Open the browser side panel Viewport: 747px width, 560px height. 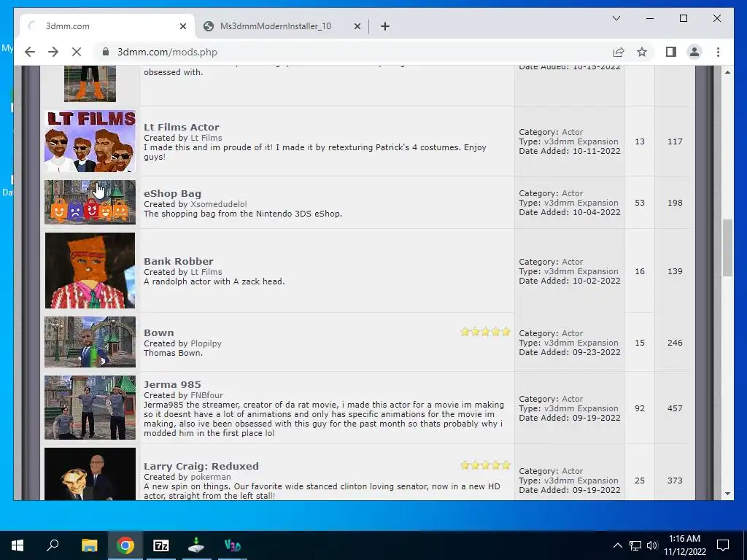pyautogui.click(x=671, y=52)
